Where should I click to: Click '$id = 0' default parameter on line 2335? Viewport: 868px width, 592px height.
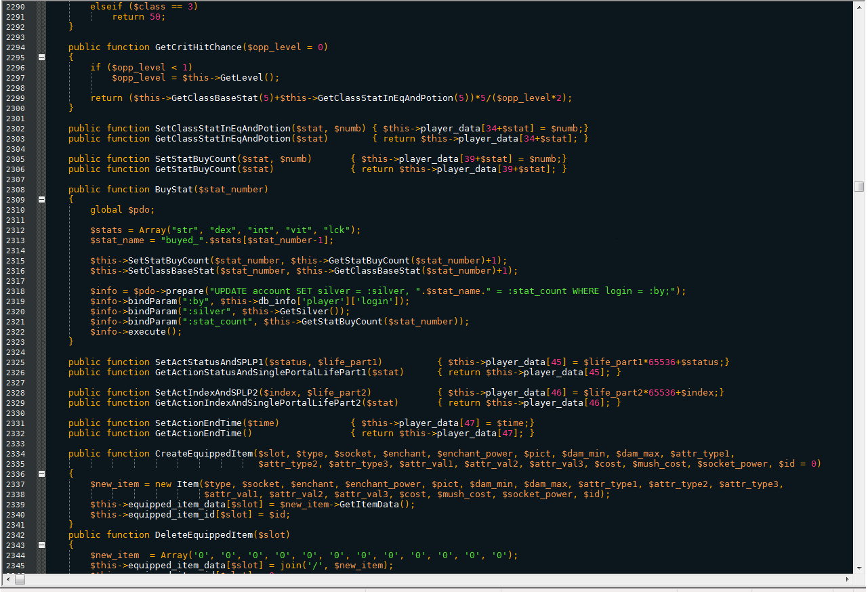(x=798, y=464)
